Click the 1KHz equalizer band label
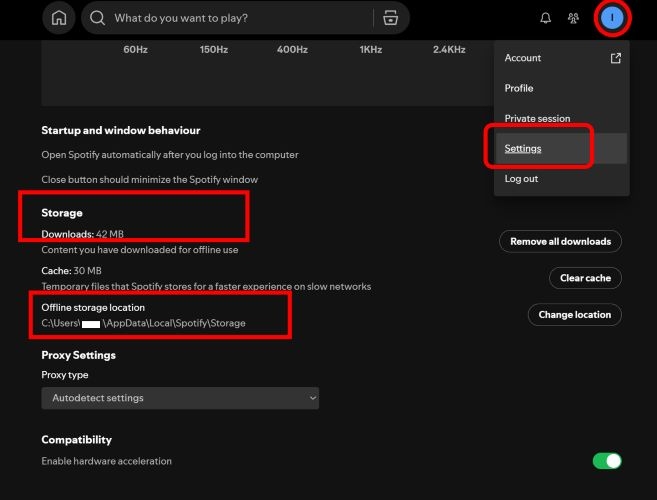This screenshot has height=500, width=657. pyautogui.click(x=371, y=49)
